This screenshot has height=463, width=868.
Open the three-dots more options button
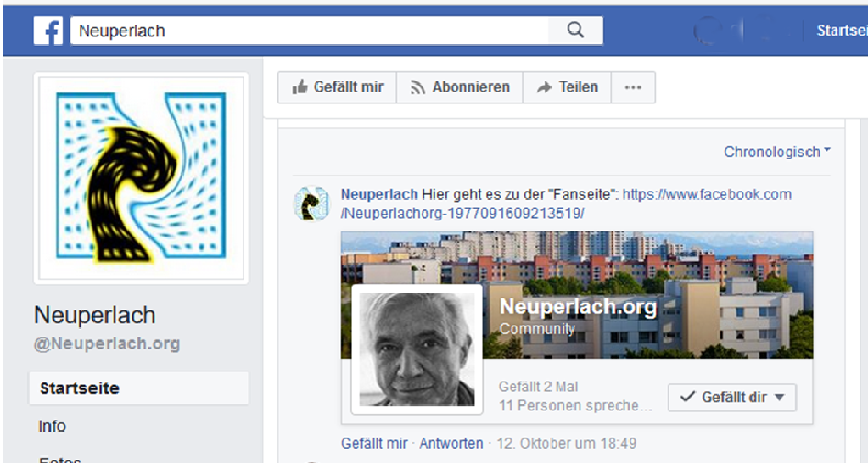(633, 87)
